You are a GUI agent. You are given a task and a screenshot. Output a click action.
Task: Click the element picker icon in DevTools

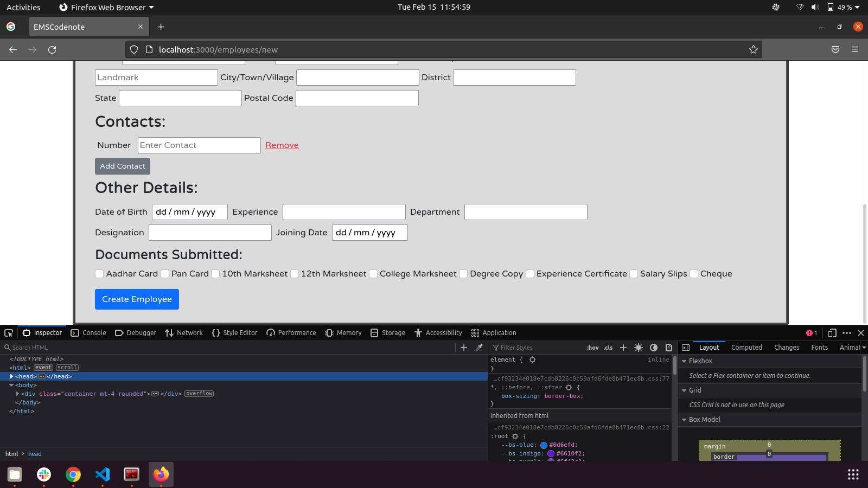(9, 333)
